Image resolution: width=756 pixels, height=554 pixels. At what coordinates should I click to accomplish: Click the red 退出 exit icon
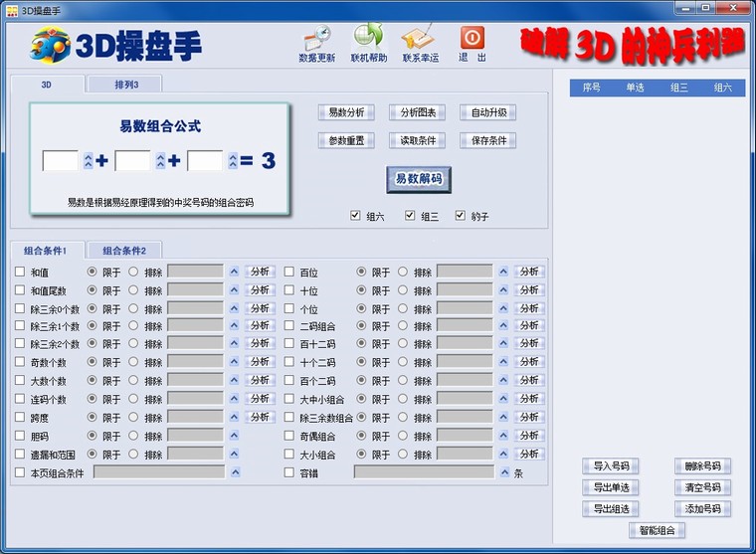[x=472, y=39]
